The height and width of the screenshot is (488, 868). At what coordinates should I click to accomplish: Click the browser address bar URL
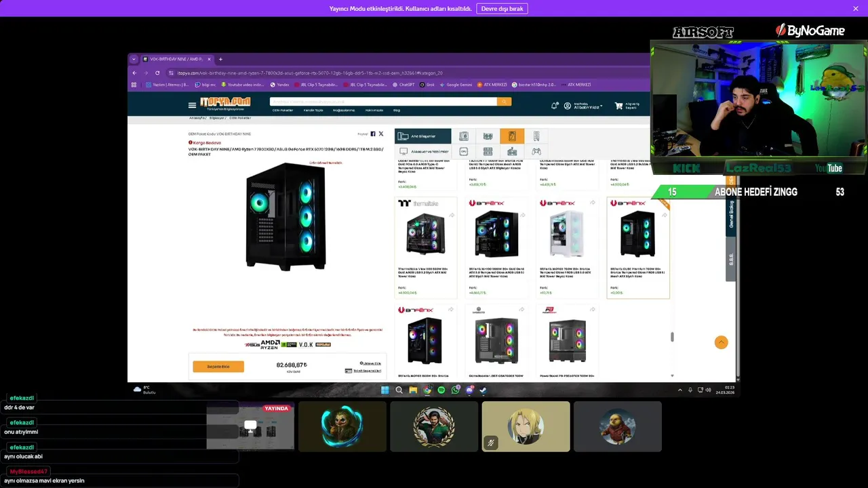pos(310,73)
